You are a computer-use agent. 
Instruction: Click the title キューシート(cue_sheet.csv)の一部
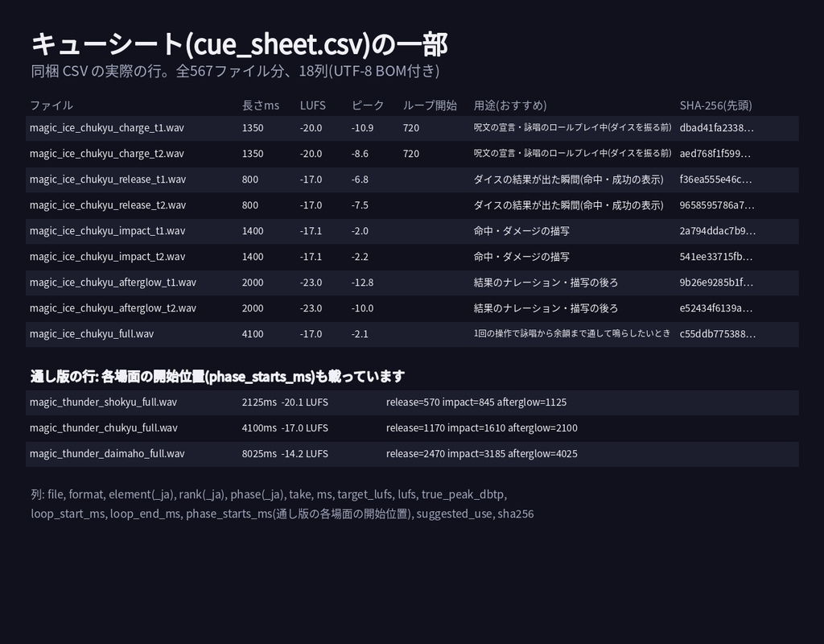240,44
